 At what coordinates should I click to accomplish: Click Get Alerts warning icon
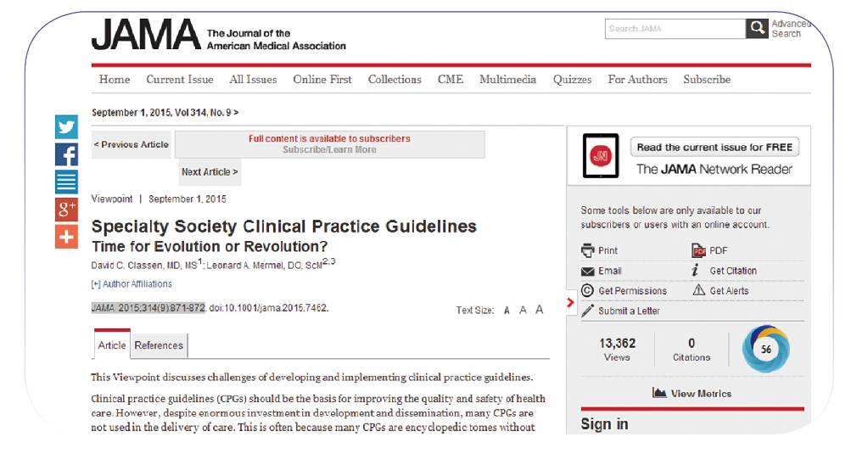[x=699, y=290]
